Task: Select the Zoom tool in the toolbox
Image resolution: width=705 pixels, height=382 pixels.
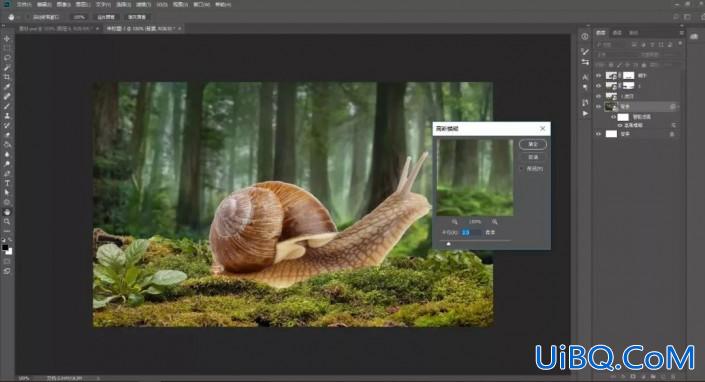Action: pos(7,221)
